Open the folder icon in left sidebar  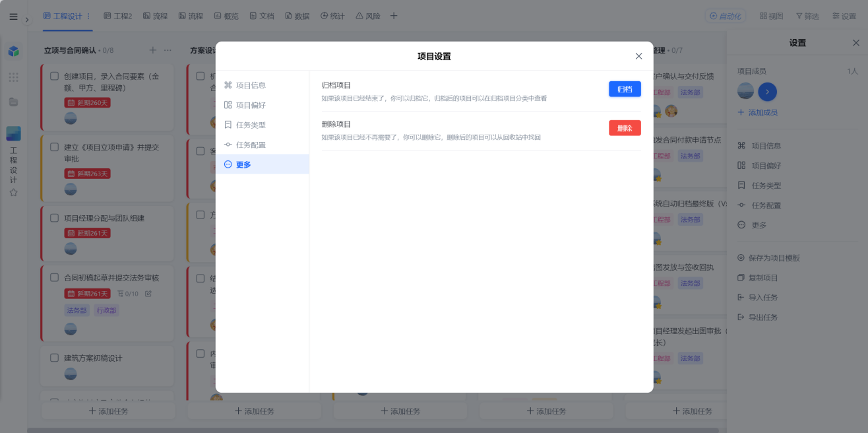[13, 102]
